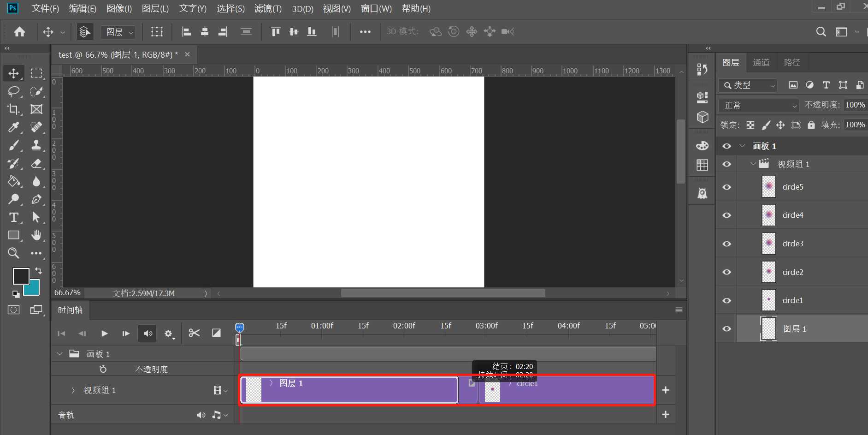Open the 图层 auto-select dropdown in options bar
This screenshot has width=868, height=435.
point(118,32)
